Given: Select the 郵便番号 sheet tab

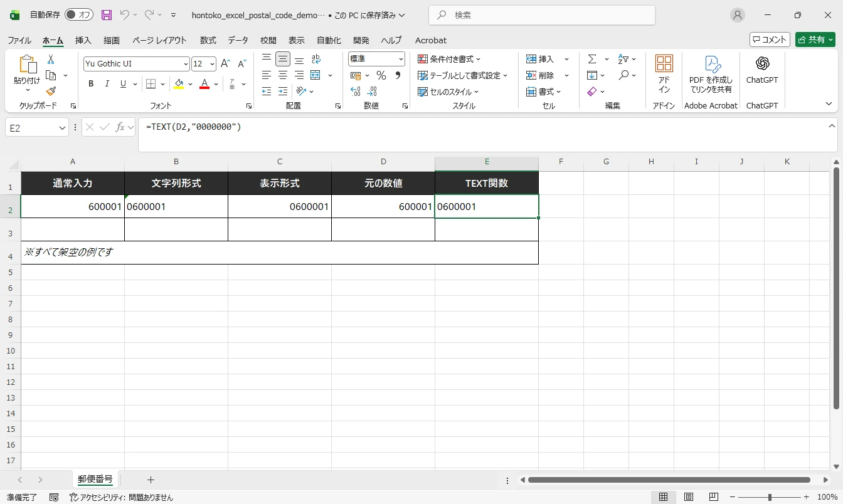Looking at the screenshot, I should click(x=95, y=480).
